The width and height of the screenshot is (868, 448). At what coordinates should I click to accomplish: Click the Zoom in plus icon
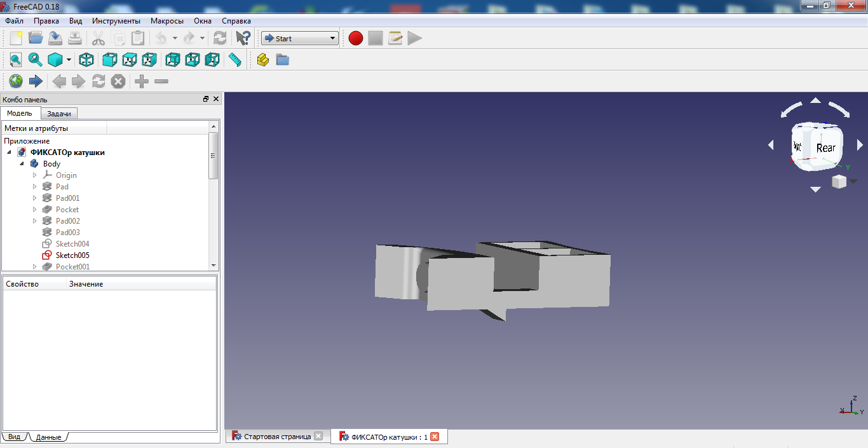[142, 81]
